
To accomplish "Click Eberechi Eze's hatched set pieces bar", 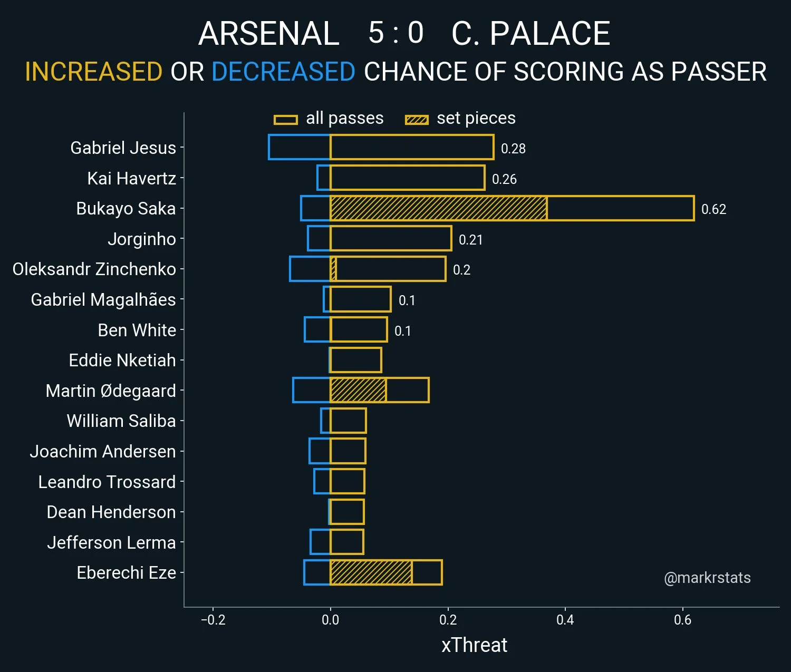I will (371, 572).
